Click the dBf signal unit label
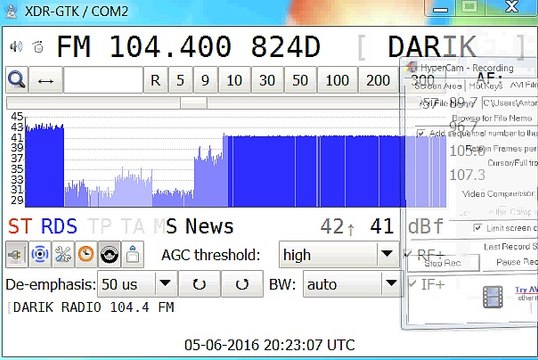 [x=425, y=227]
